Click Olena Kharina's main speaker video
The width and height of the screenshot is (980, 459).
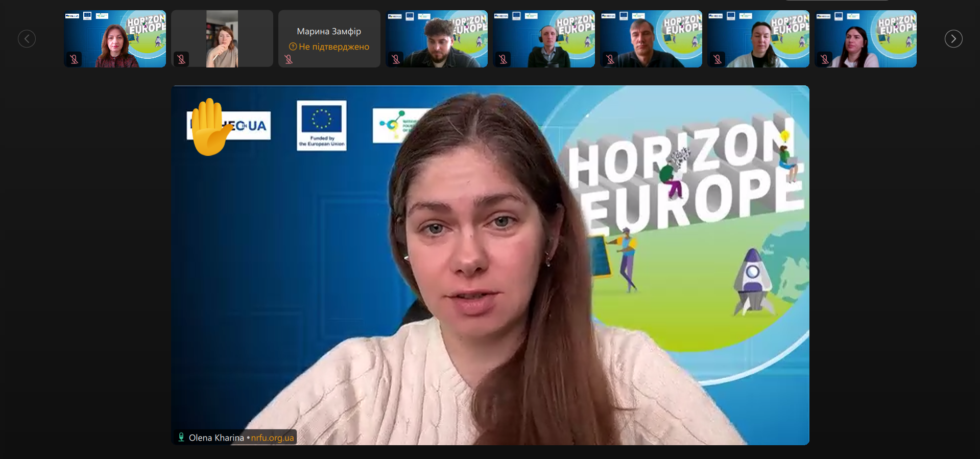[x=490, y=266]
